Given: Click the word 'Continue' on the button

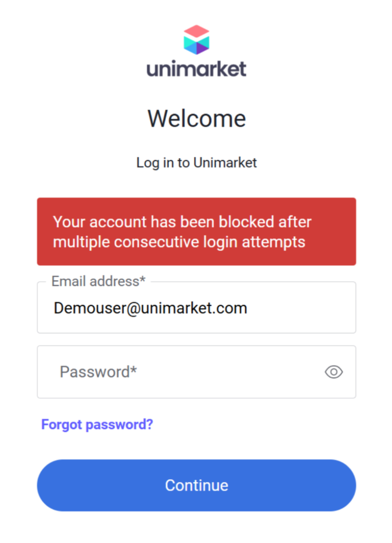Looking at the screenshot, I should 196,485.
